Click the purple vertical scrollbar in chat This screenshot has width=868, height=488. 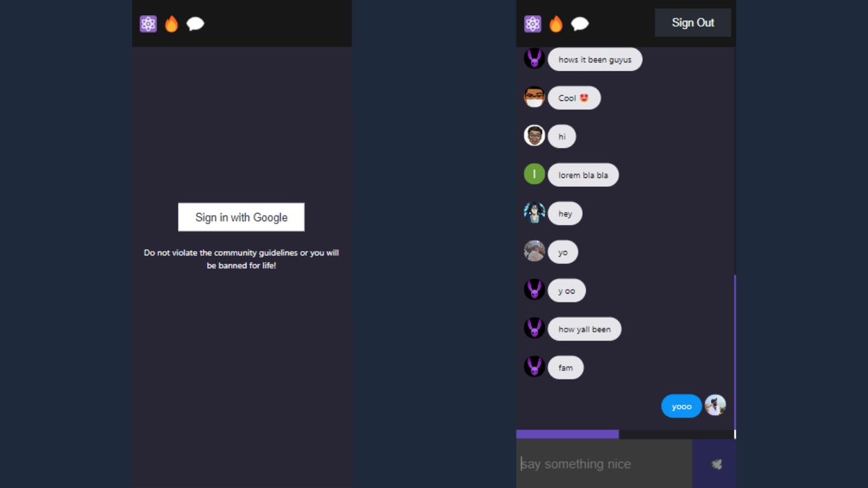tap(735, 352)
